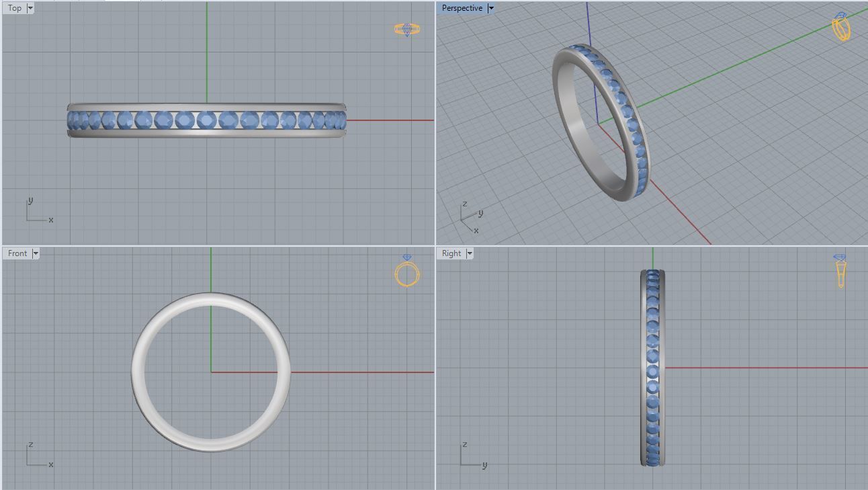Click the orange ring icon in Front viewport
The width and height of the screenshot is (868, 490).
[x=407, y=271]
